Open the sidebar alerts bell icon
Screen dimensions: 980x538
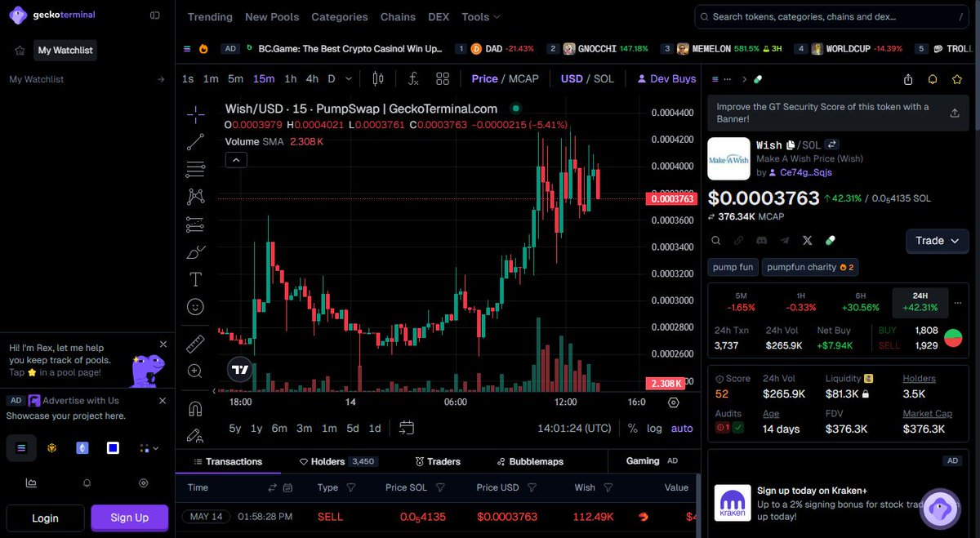pyautogui.click(x=87, y=482)
